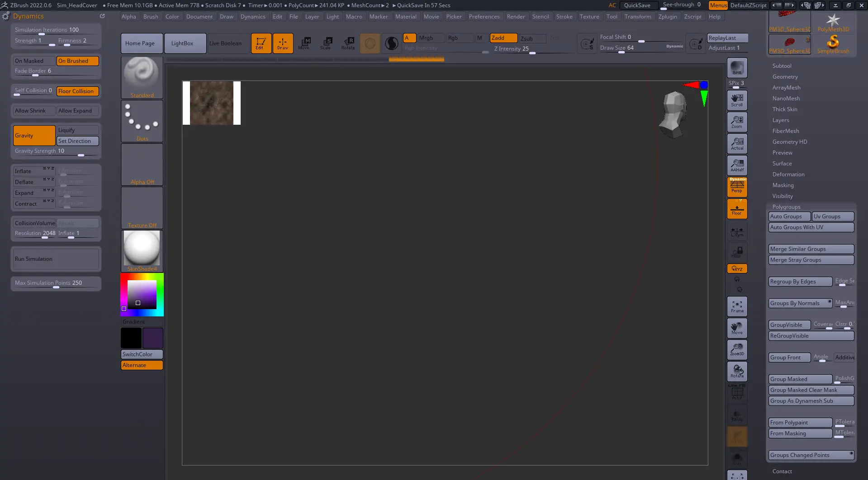The height and width of the screenshot is (480, 868).
Task: Toggle the Xyz rotation mode
Action: [x=737, y=268]
